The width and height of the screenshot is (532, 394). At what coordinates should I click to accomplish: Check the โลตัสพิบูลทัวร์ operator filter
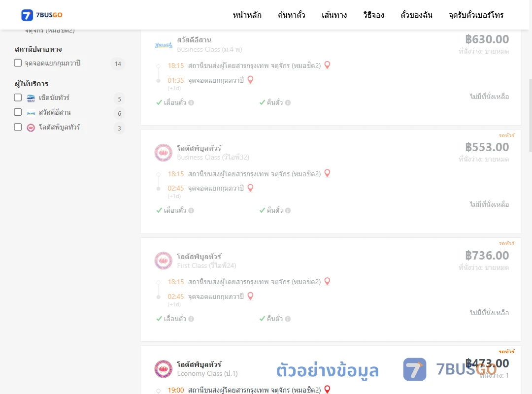[18, 127]
